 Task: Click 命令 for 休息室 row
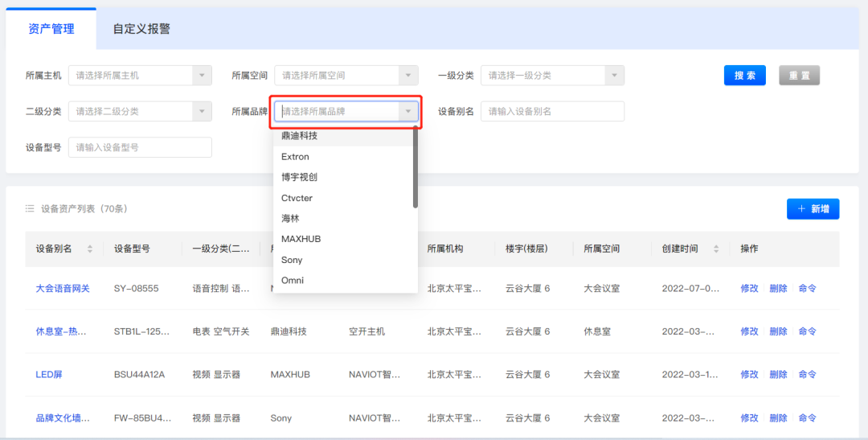807,331
